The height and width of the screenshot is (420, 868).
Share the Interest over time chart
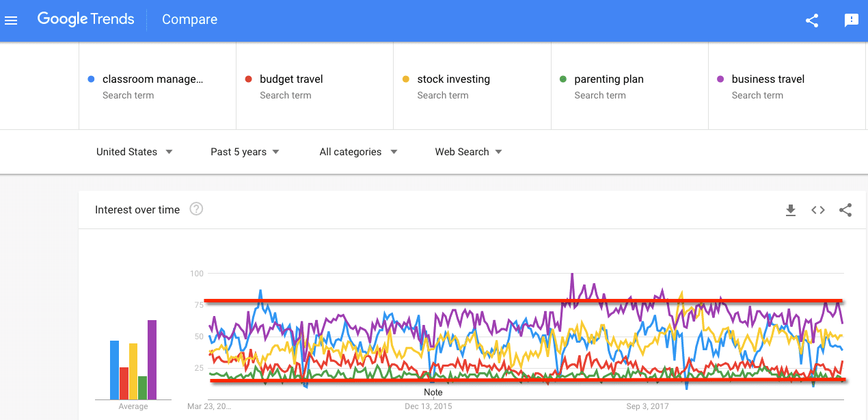point(845,210)
